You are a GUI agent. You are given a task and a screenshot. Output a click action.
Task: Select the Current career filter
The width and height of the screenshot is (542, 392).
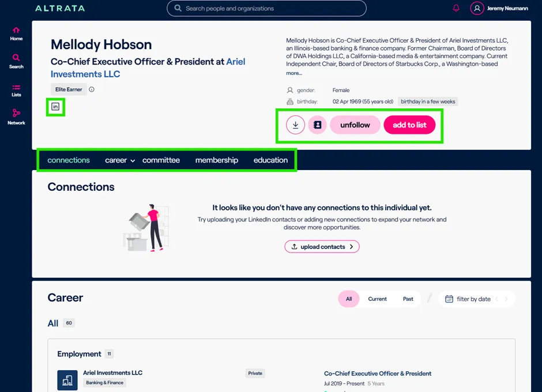click(377, 299)
